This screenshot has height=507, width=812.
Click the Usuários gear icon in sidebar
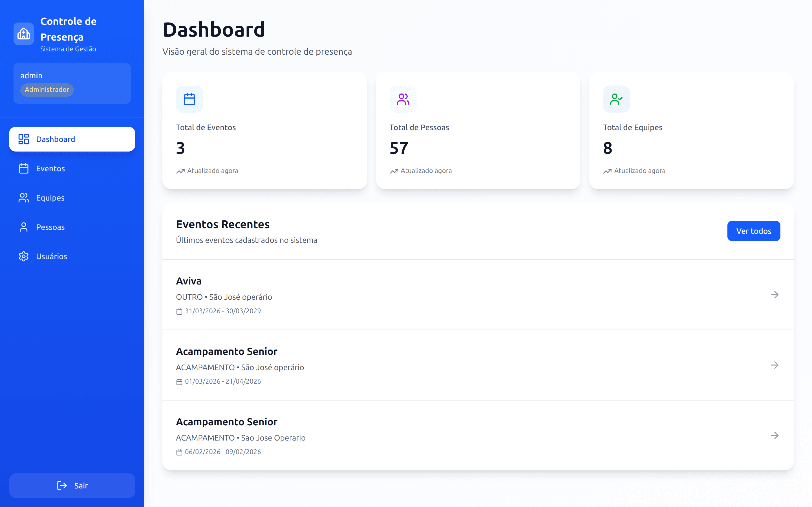click(x=23, y=257)
